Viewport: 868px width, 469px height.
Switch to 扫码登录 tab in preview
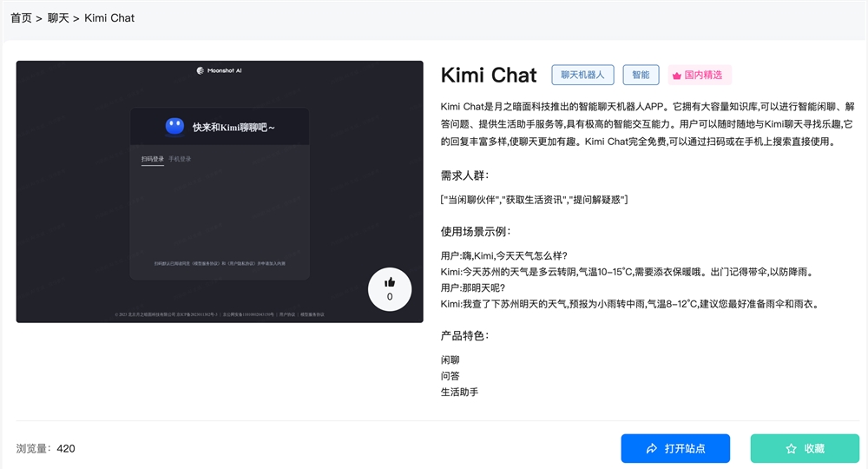(x=152, y=159)
